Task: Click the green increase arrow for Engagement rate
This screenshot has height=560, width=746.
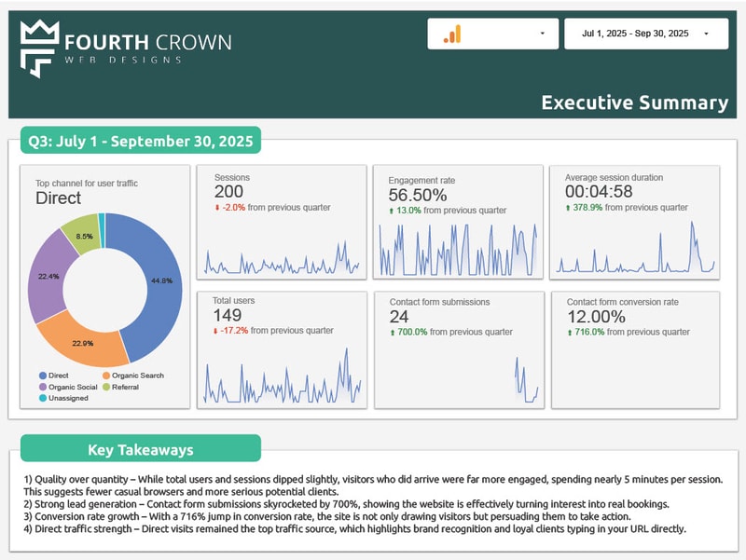Action: point(391,210)
